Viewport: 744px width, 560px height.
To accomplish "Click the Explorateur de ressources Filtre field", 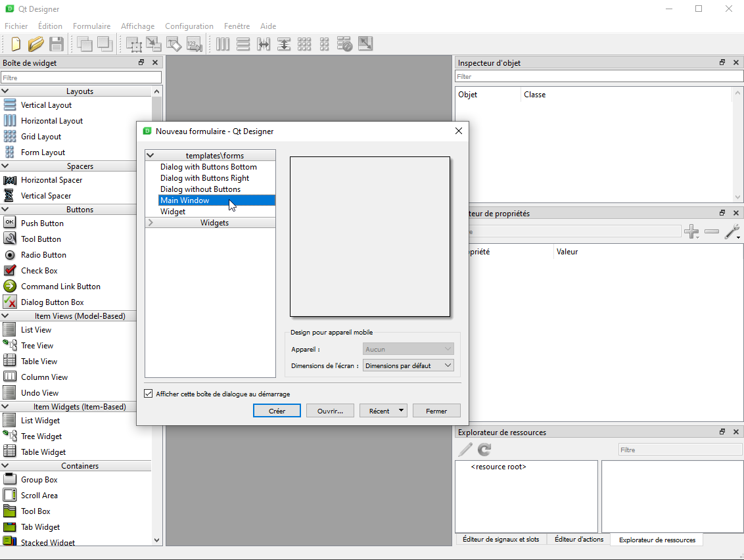I will 680,450.
